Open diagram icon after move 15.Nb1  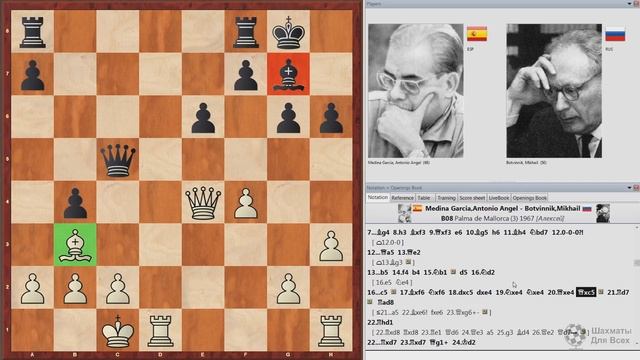click(x=453, y=272)
